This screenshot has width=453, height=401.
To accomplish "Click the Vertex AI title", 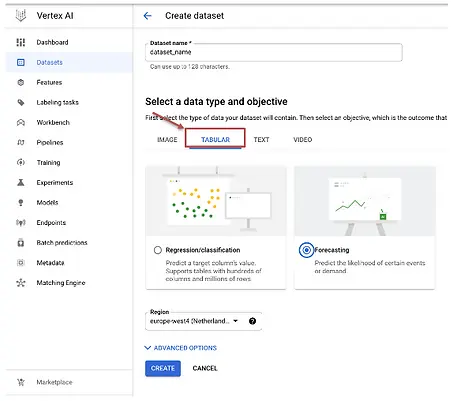I will coord(55,16).
